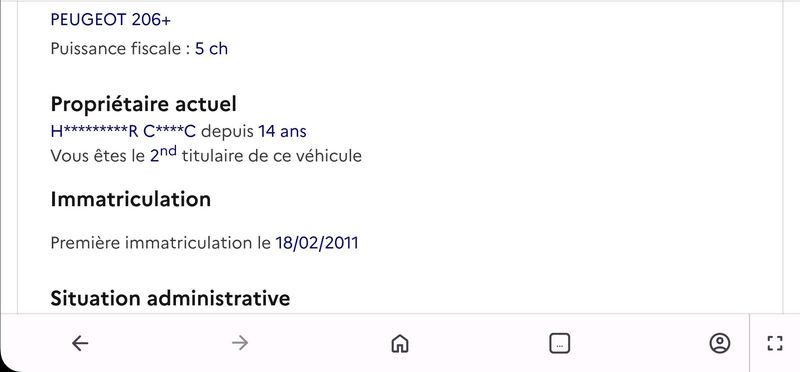Click the 'Immatriculation' section heading
Image resolution: width=800 pixels, height=372 pixels.
[x=131, y=200]
